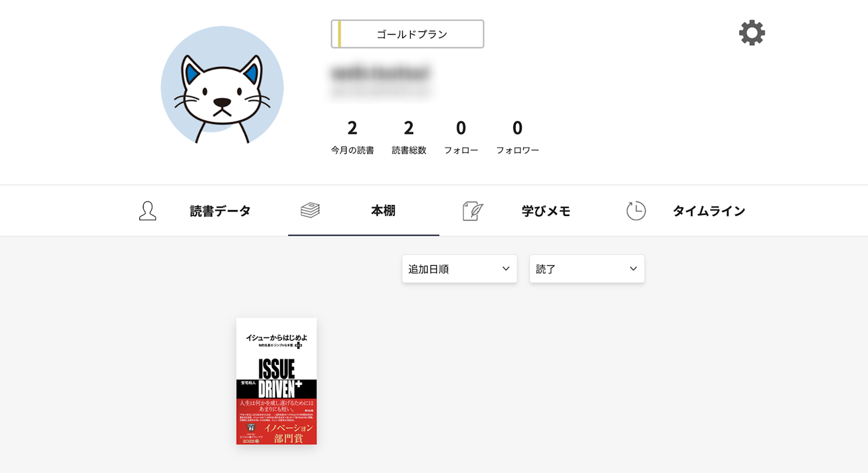868x473 pixels.
Task: Click the chevron on the 追加日順 dropdown
Action: pyautogui.click(x=506, y=269)
